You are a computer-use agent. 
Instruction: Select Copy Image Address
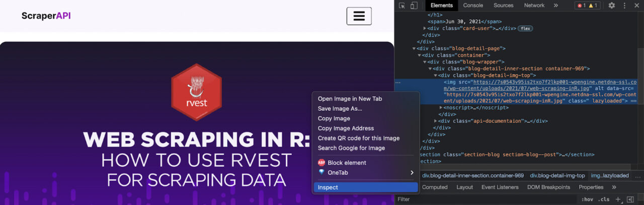tap(346, 128)
